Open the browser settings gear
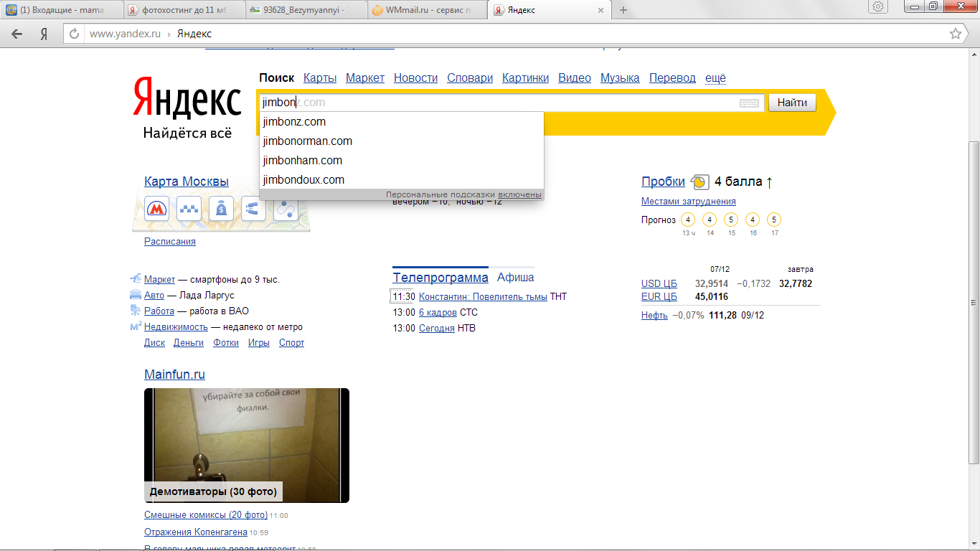Viewport: 980px width, 551px height. (878, 6)
